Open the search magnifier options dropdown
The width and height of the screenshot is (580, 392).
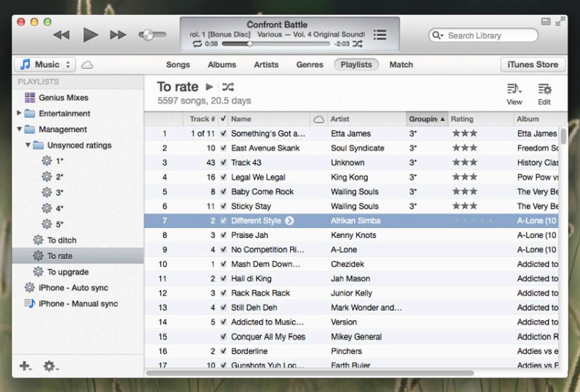(x=438, y=35)
